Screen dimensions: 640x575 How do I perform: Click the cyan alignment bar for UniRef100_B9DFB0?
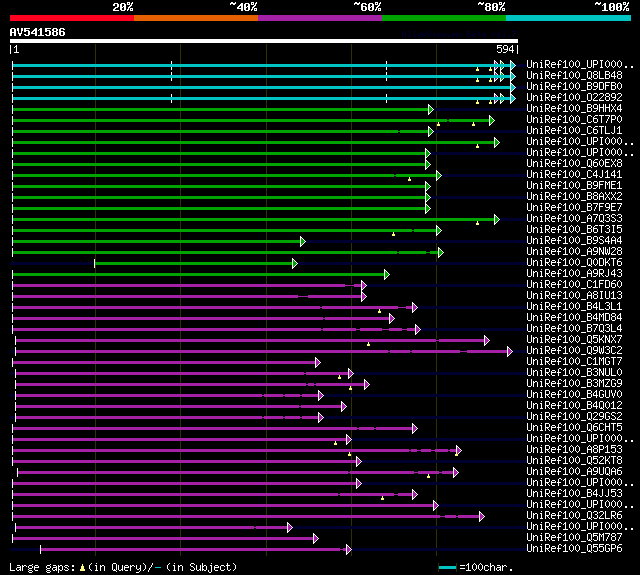coord(262,87)
